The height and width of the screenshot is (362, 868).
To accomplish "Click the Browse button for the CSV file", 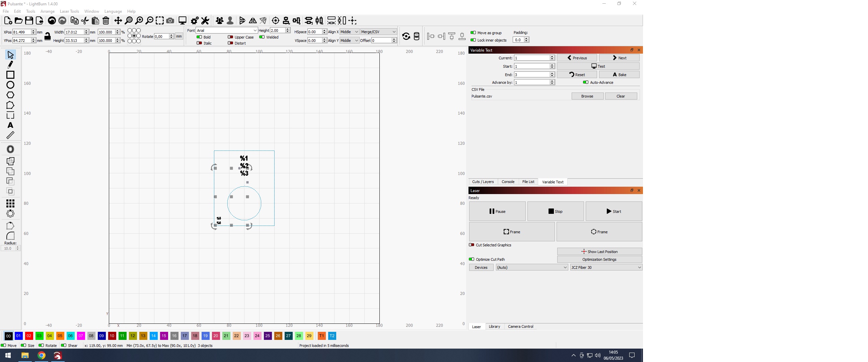I will point(587,96).
